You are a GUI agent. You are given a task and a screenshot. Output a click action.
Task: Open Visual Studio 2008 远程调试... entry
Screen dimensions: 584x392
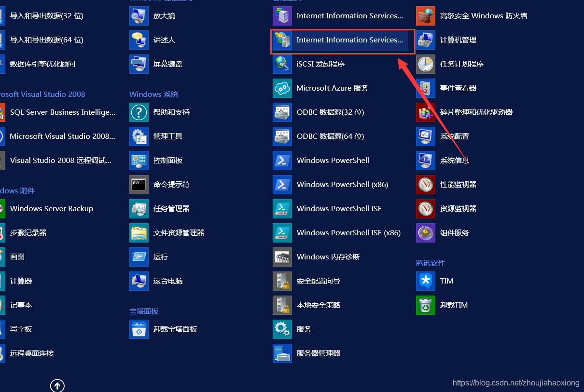[x=61, y=161]
